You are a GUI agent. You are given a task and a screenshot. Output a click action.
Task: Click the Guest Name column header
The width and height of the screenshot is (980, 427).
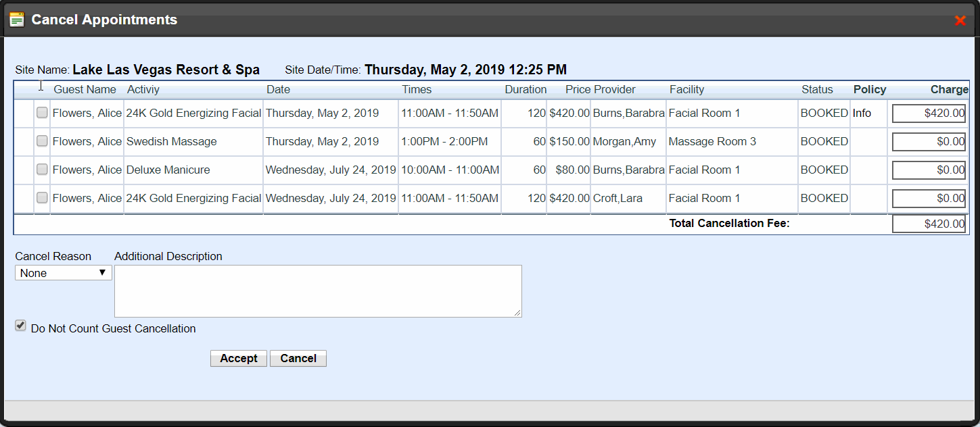point(85,89)
